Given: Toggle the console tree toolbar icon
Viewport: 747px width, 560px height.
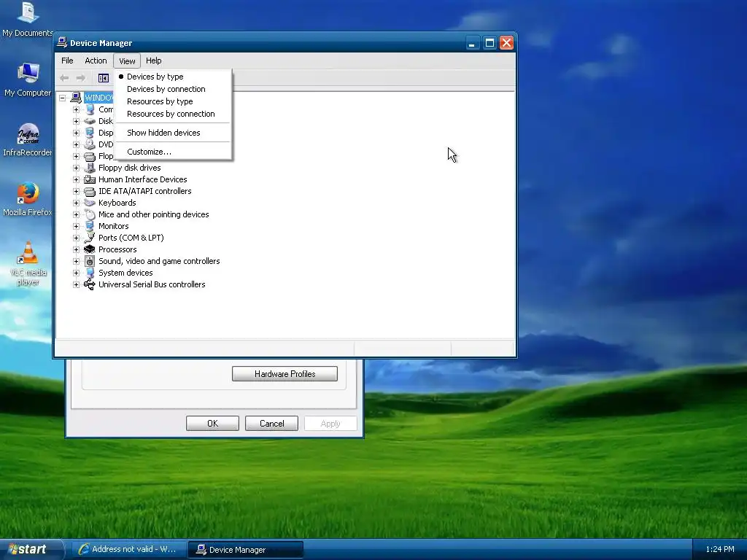Looking at the screenshot, I should coord(104,78).
